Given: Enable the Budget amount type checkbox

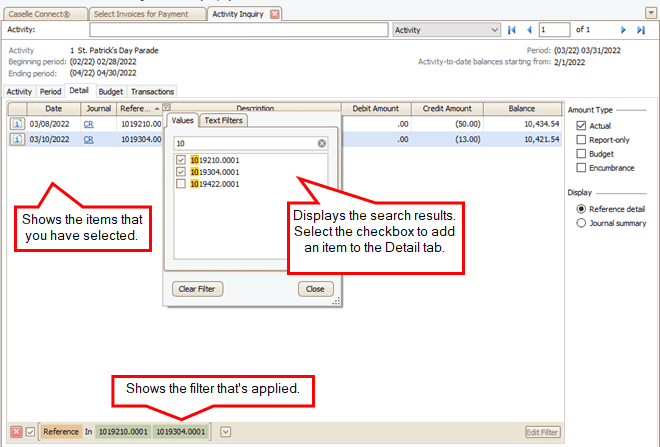Looking at the screenshot, I should pyautogui.click(x=581, y=154).
